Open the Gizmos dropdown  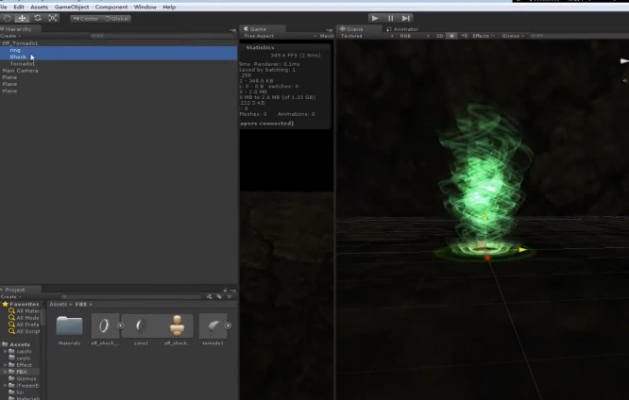pos(513,36)
